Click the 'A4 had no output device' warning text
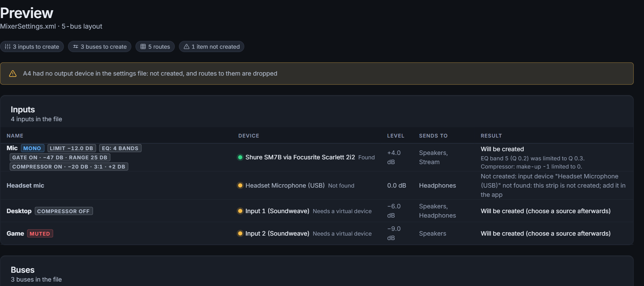Screen dimensions: 644x286 click(x=150, y=74)
